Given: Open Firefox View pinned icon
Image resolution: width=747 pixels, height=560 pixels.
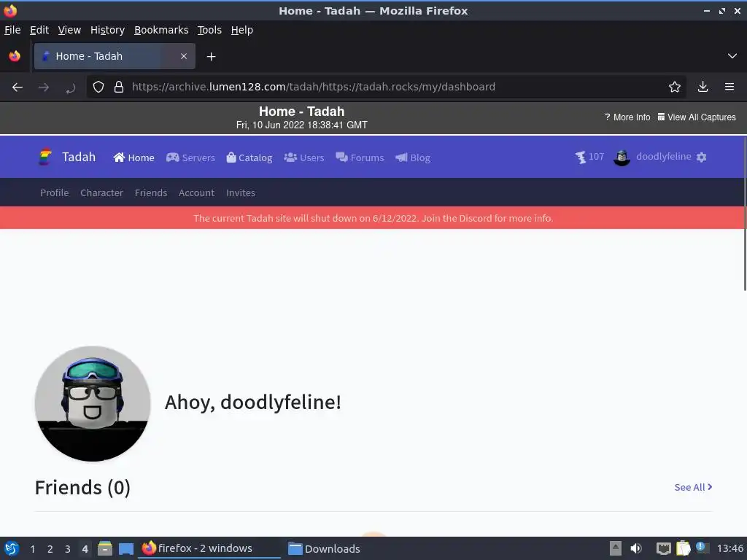Looking at the screenshot, I should click(x=15, y=56).
